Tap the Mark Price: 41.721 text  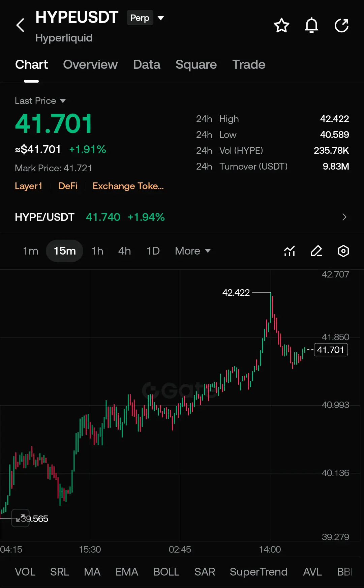53,168
